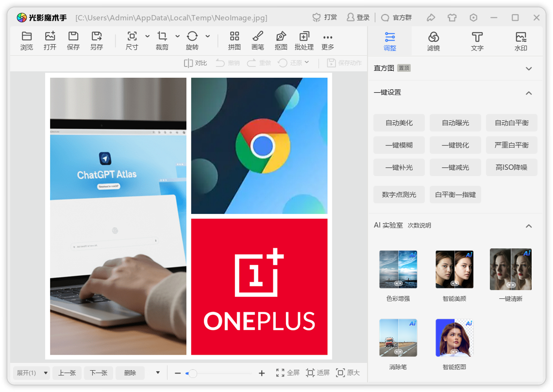Toggle 全屏 fullscreen view
The height and width of the screenshot is (392, 553).
pyautogui.click(x=287, y=373)
